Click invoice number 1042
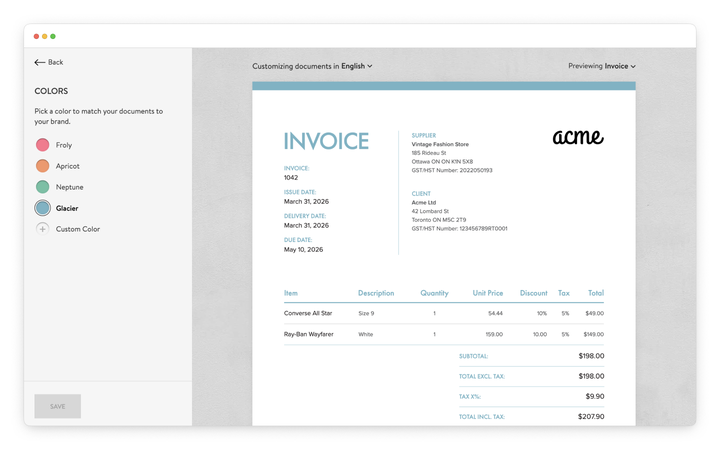This screenshot has width=720, height=450. [x=291, y=178]
